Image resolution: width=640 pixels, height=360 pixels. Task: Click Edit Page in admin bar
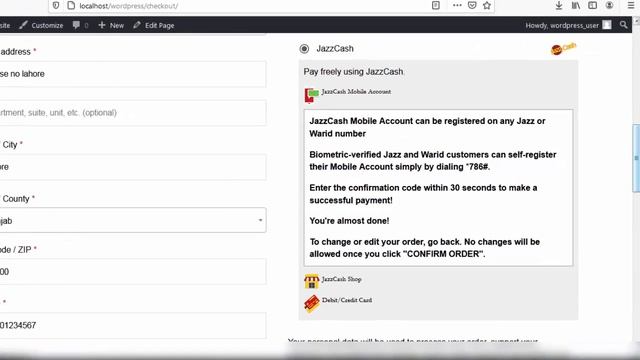click(x=153, y=25)
